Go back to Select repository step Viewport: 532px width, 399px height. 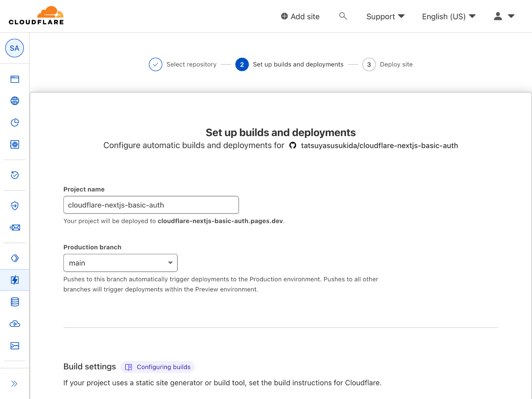183,65
